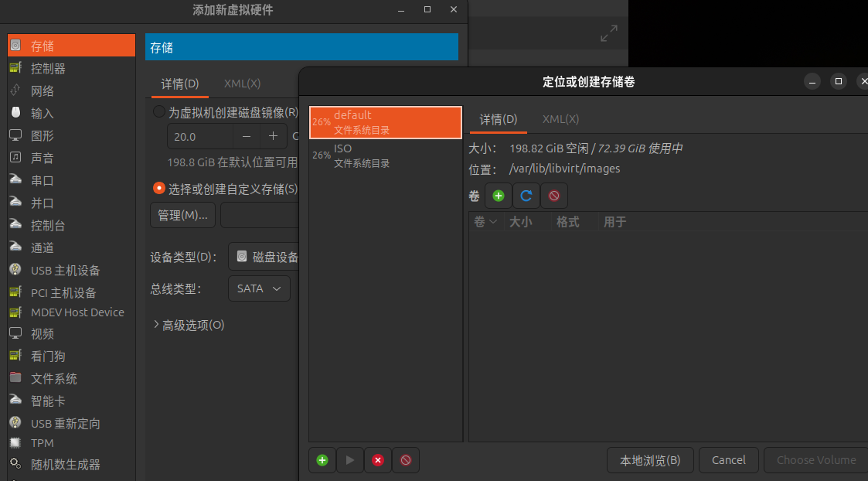Add a new storage pool
Viewport: 868px width, 481px height.
coord(322,460)
